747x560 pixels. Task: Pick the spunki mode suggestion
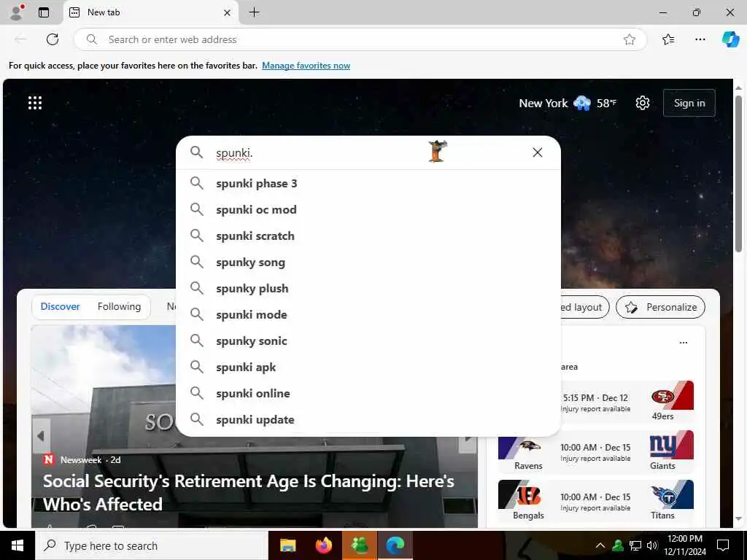point(368,314)
